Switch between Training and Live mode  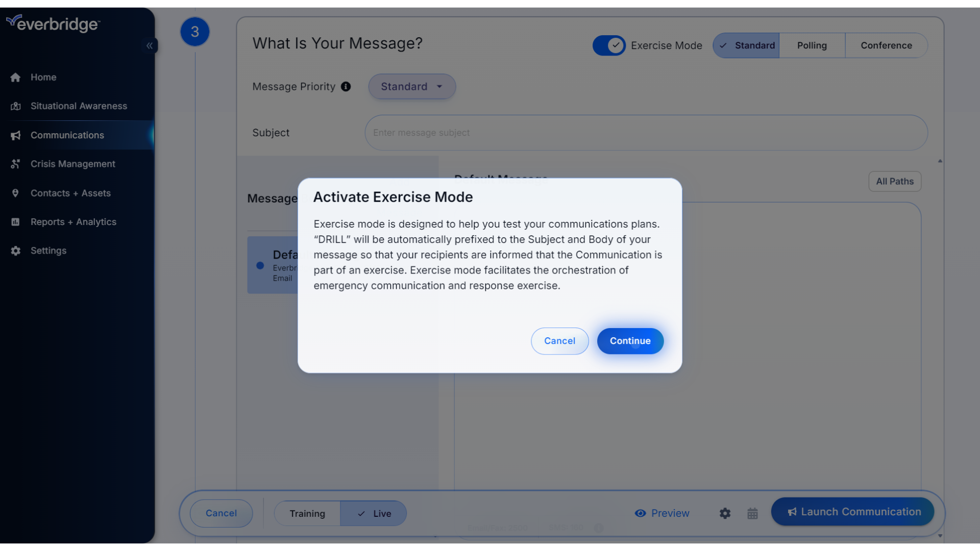click(x=308, y=513)
